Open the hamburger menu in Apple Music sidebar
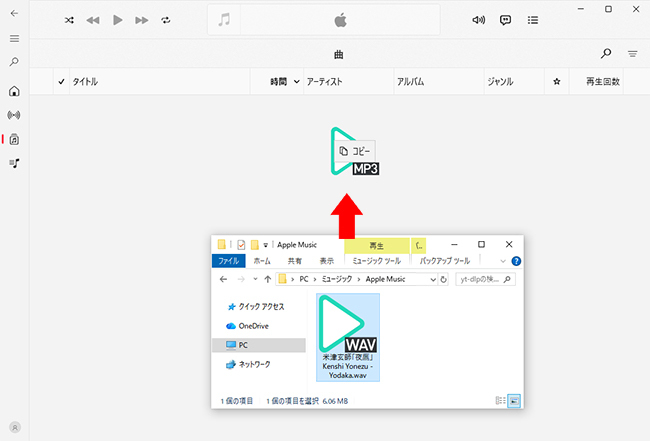This screenshot has width=650, height=441. (x=14, y=39)
